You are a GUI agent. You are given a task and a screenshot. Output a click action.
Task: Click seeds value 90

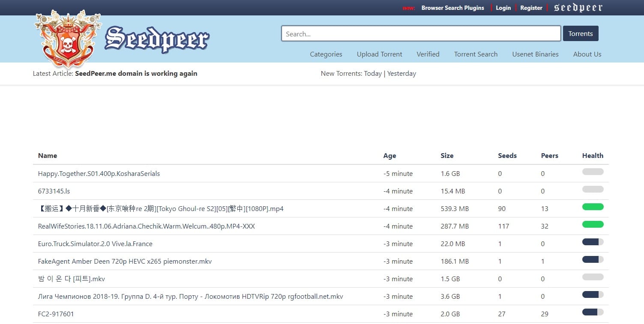tap(502, 209)
